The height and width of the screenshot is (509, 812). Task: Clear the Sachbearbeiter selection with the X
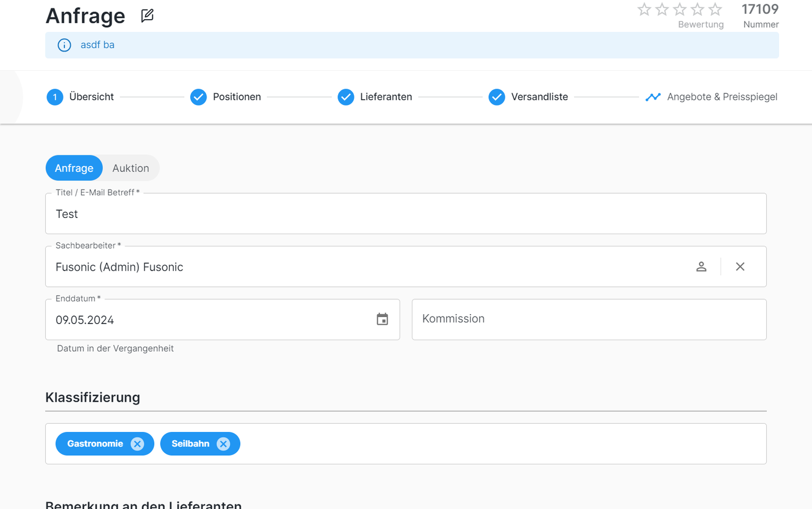click(740, 267)
